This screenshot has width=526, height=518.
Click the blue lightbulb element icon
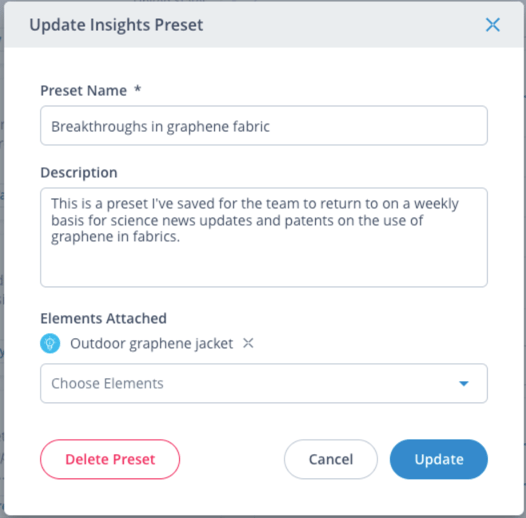coord(50,343)
